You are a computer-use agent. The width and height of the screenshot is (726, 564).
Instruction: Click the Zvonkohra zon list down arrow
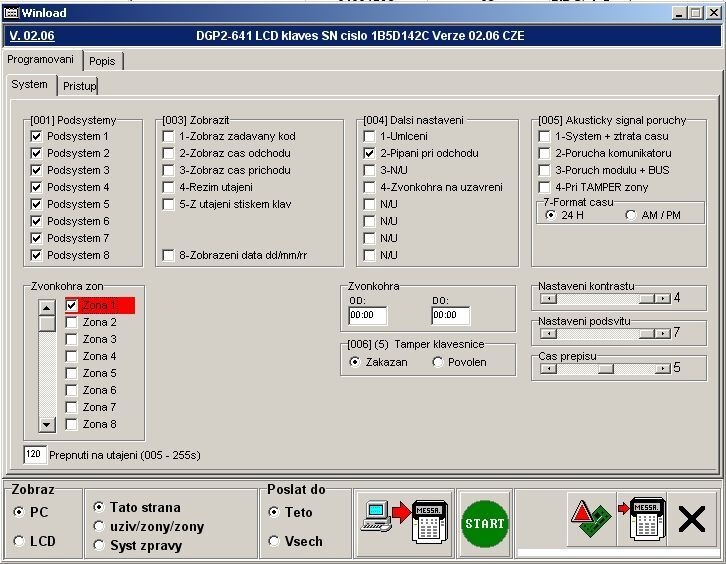[x=47, y=424]
